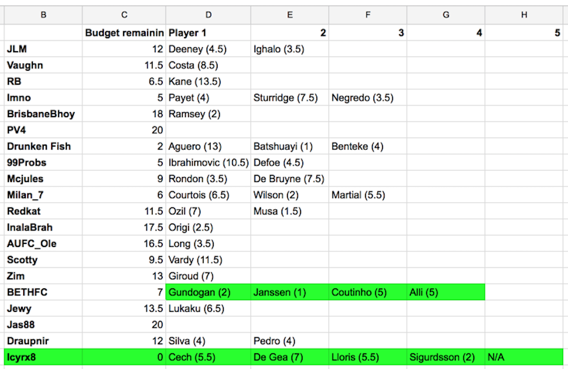This screenshot has width=568, height=369.
Task: Select the Vardy (11.5) cell
Action: click(x=208, y=260)
